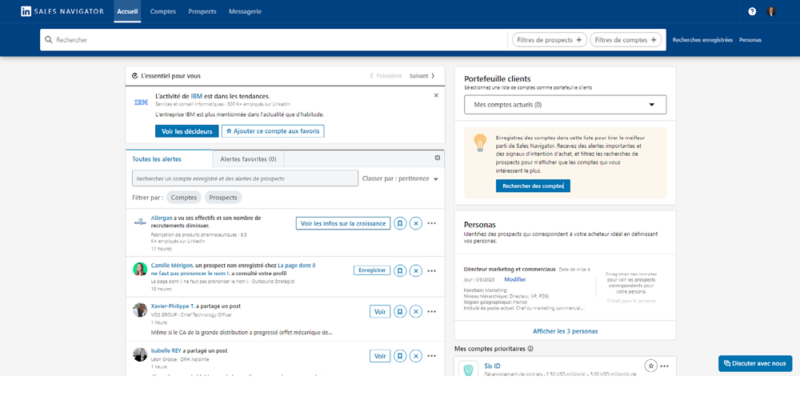800x400 pixels.
Task: Click the Allergan company logo
Action: 140,222
